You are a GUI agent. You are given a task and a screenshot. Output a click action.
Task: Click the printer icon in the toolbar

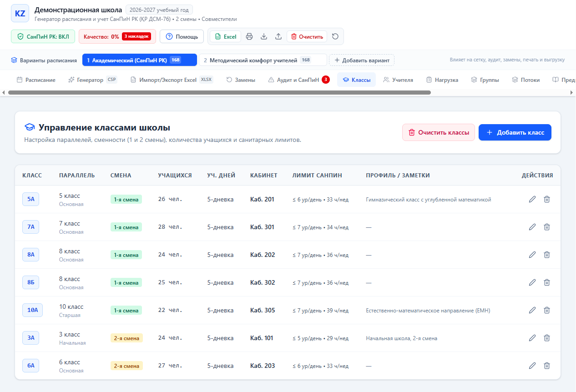tap(249, 37)
